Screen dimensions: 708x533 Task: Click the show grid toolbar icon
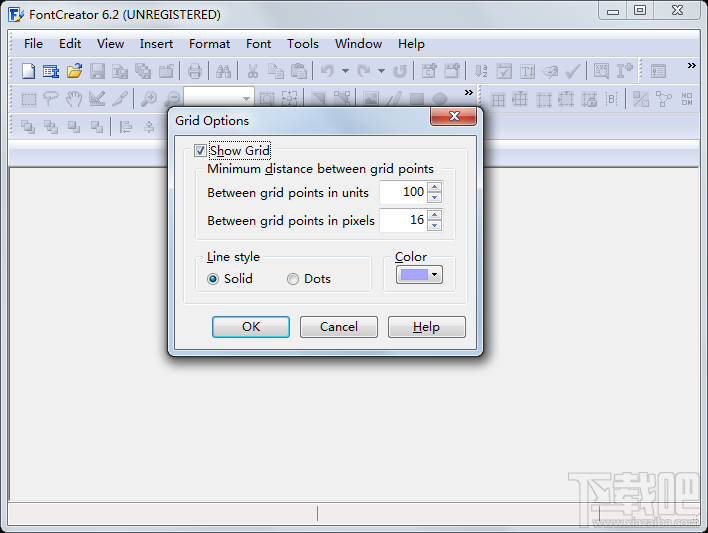coord(498,99)
